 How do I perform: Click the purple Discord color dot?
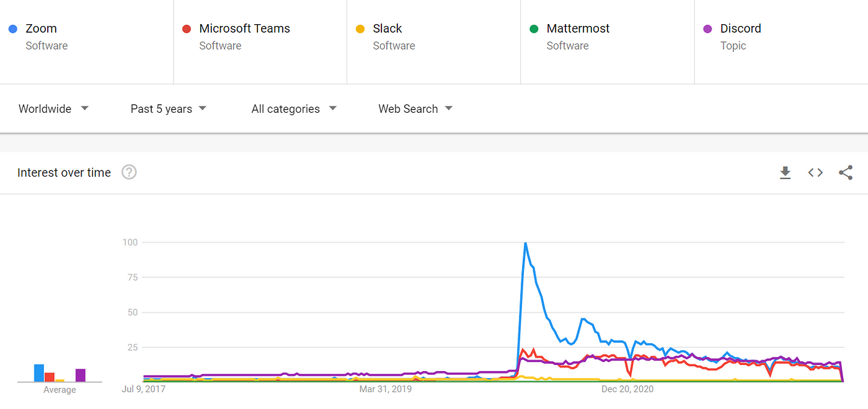[707, 29]
